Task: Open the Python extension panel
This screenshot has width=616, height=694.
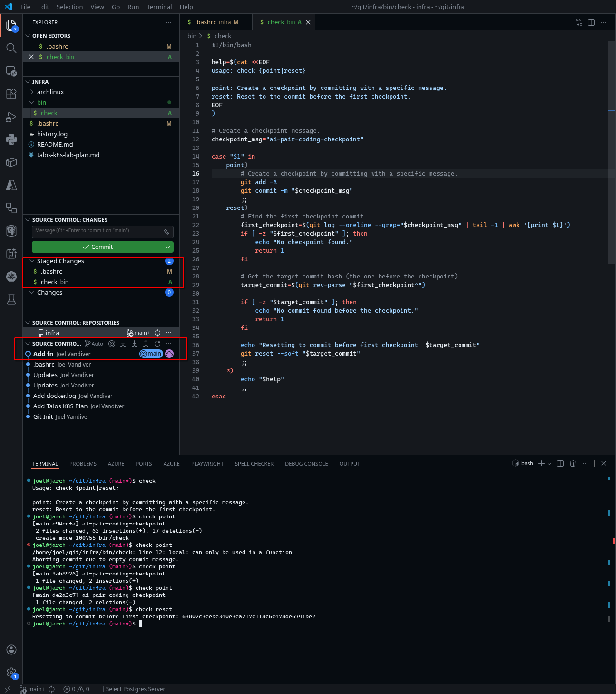Action: point(11,139)
